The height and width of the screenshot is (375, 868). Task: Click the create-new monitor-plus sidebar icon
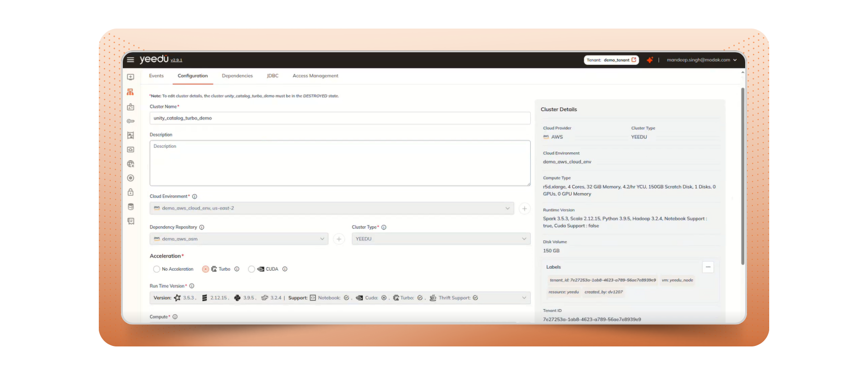point(131,77)
